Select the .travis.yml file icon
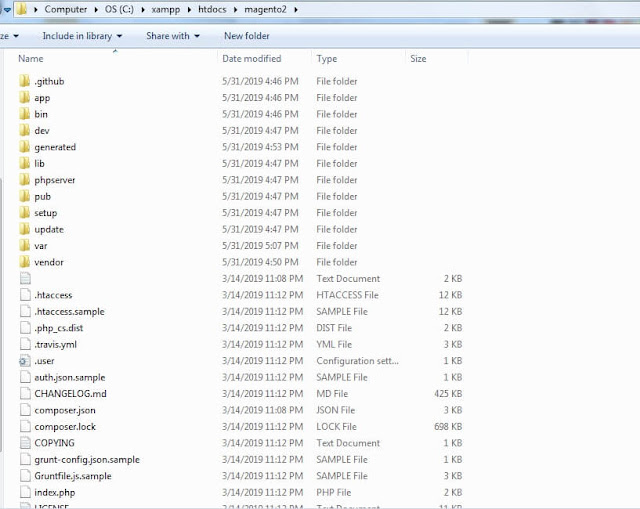Image resolution: width=640 pixels, height=509 pixels. click(x=25, y=344)
